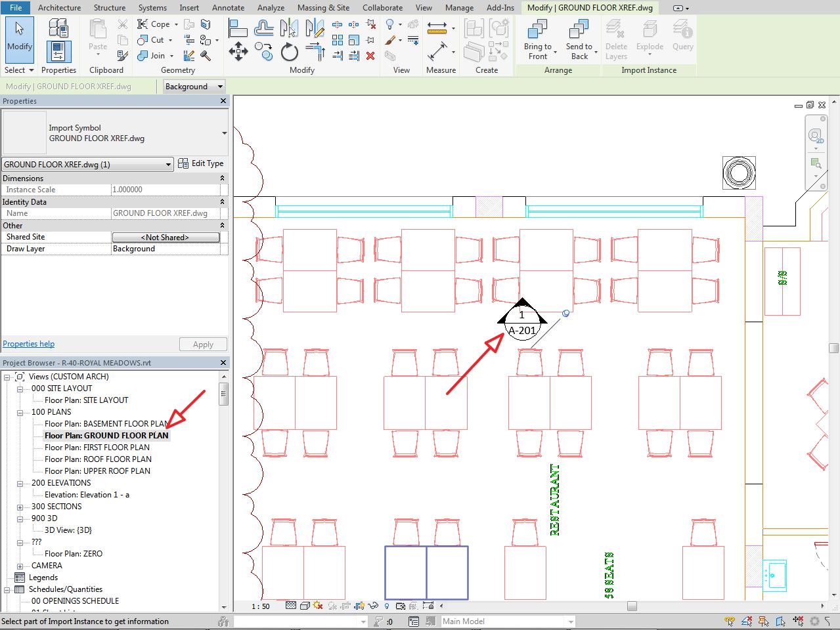Switch to the Massing & Site tab

pyautogui.click(x=323, y=8)
